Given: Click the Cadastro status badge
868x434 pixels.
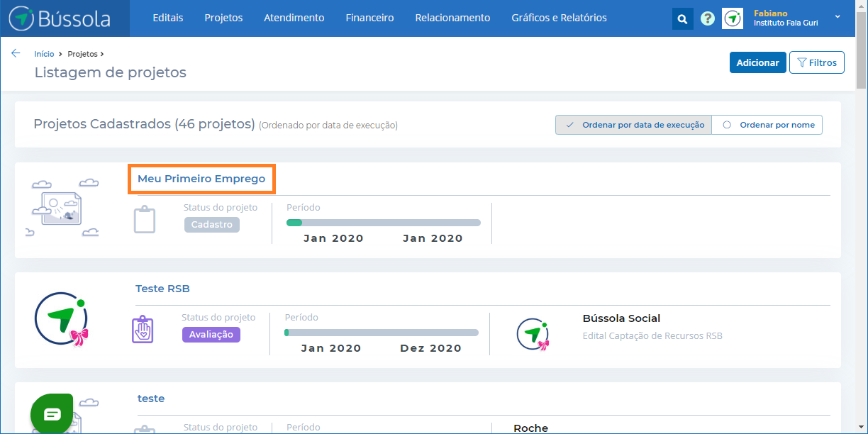Looking at the screenshot, I should tap(212, 225).
